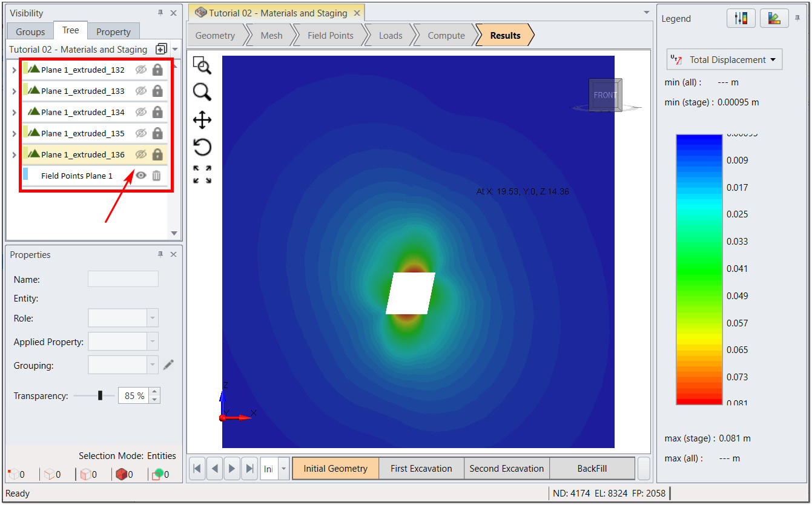Screen dimensions: 812x505
Task: Click the zoom-to-fit extents icon
Action: (202, 174)
